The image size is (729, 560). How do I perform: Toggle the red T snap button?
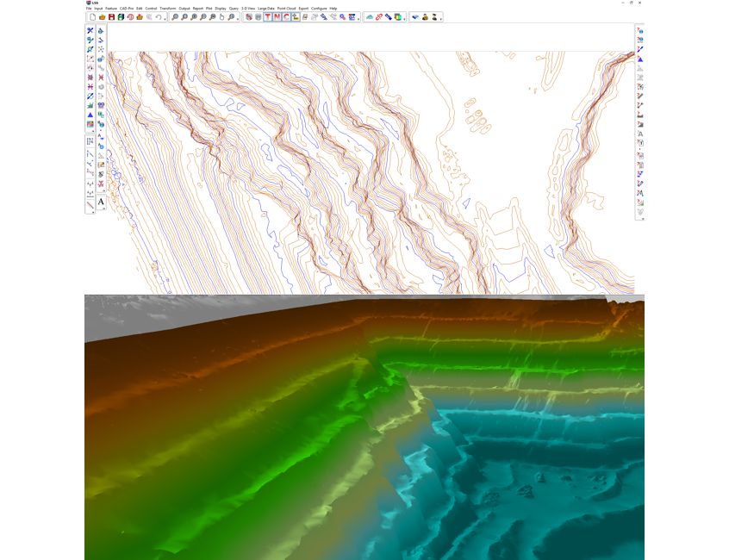(x=268, y=17)
